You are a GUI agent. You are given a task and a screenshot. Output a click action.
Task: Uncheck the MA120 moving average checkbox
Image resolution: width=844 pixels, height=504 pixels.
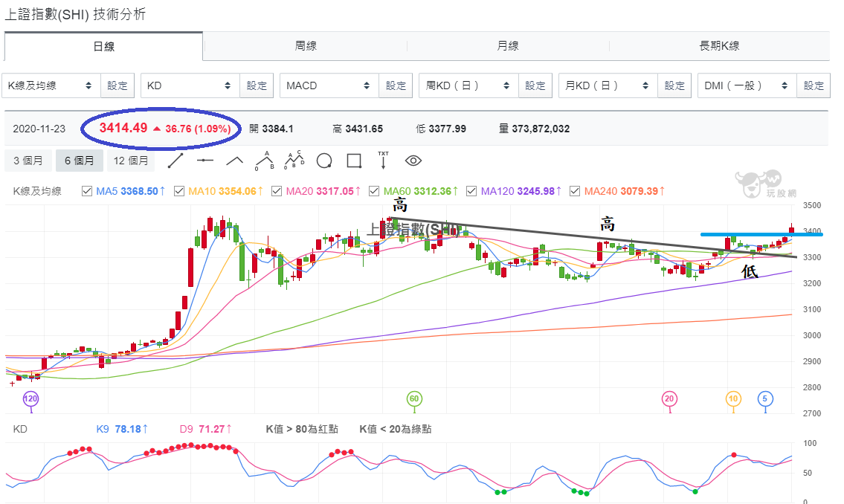coord(471,191)
